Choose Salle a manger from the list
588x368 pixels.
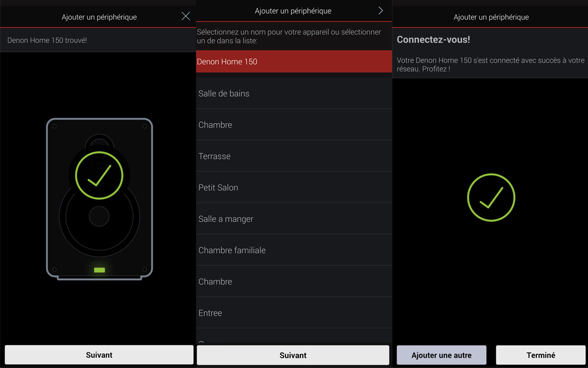(x=294, y=219)
